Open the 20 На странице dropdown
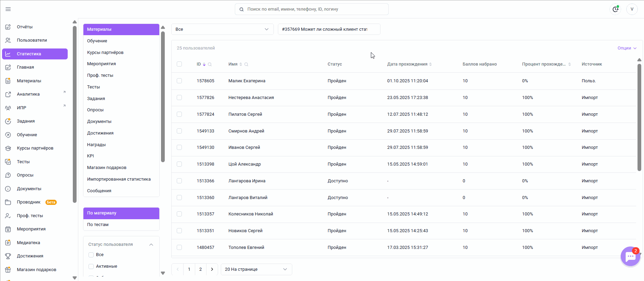 pyautogui.click(x=256, y=269)
